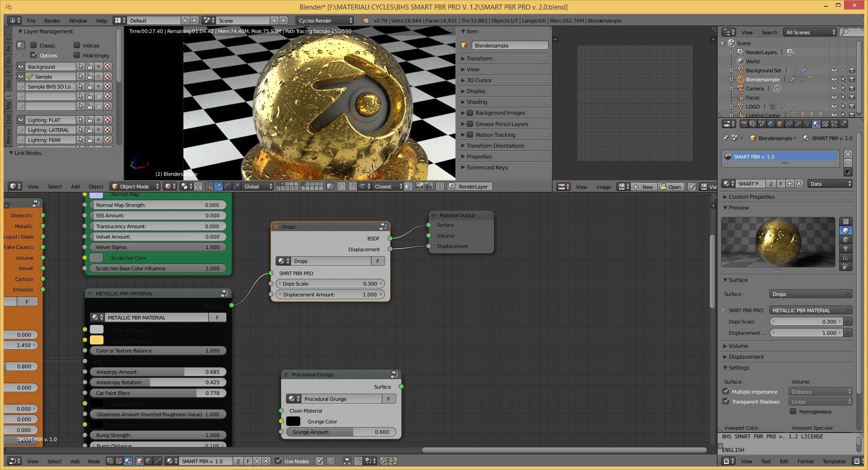Click the Blendersample item name field
The image size is (868, 470).
coord(510,46)
